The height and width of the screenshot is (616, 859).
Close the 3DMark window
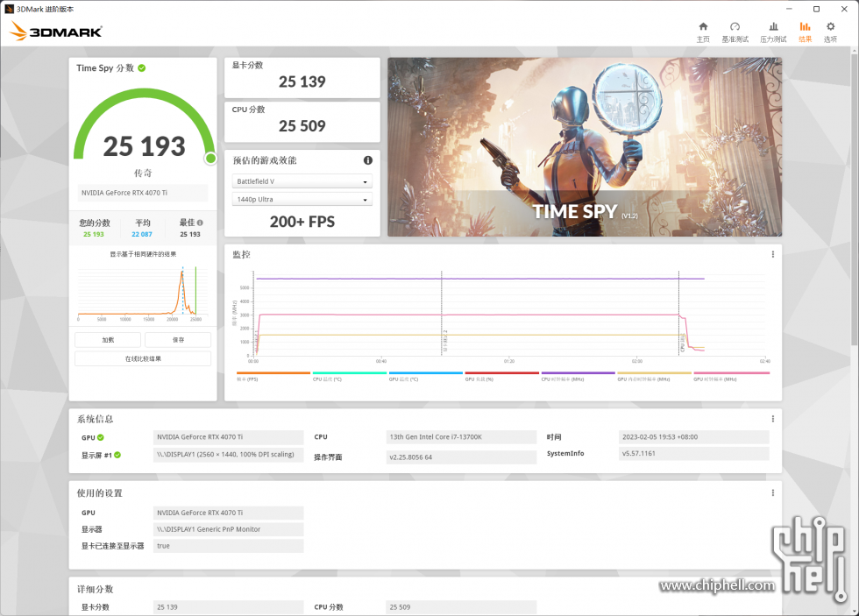click(844, 9)
